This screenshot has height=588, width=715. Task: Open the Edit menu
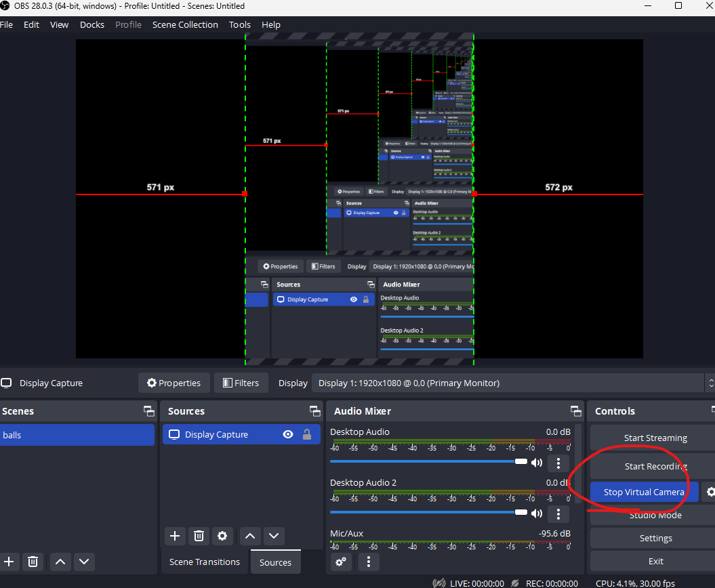(x=31, y=24)
